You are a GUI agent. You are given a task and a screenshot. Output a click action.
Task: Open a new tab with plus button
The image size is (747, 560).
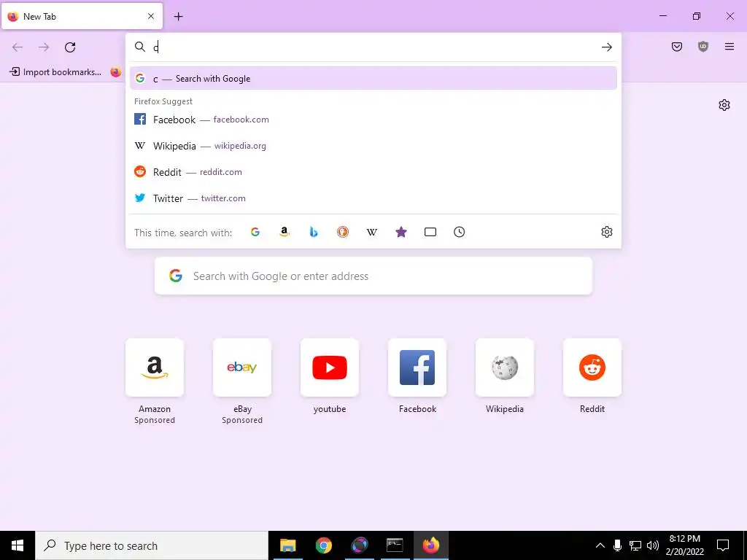pos(178,17)
